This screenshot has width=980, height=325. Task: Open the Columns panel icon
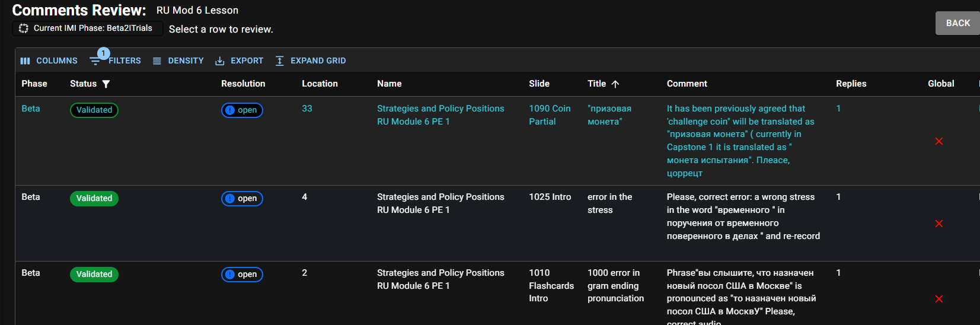(x=25, y=61)
